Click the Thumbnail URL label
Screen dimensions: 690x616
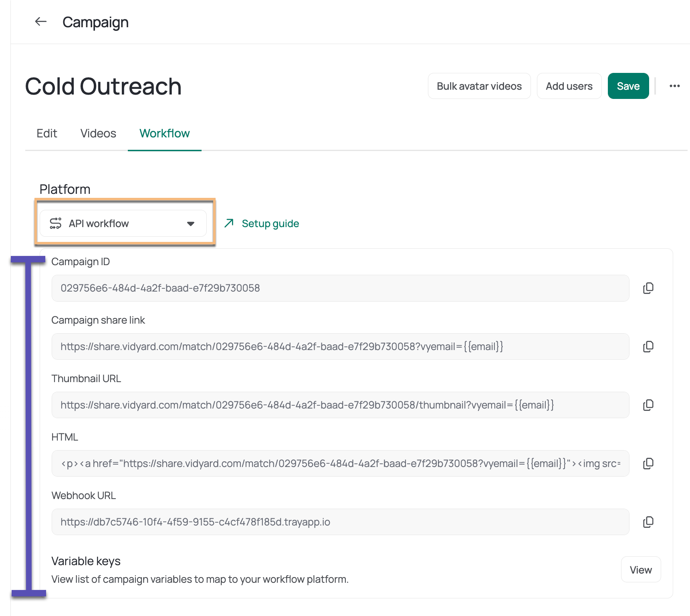click(86, 378)
